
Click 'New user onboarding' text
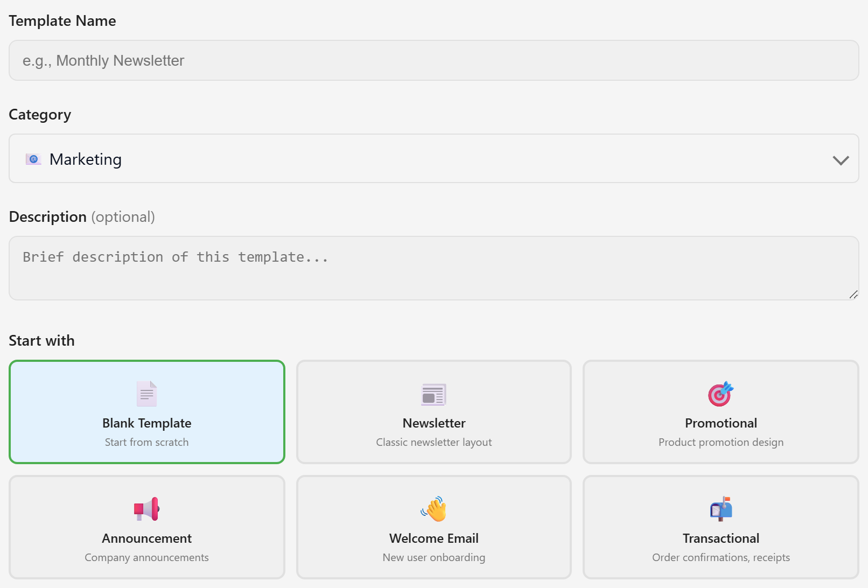click(434, 557)
